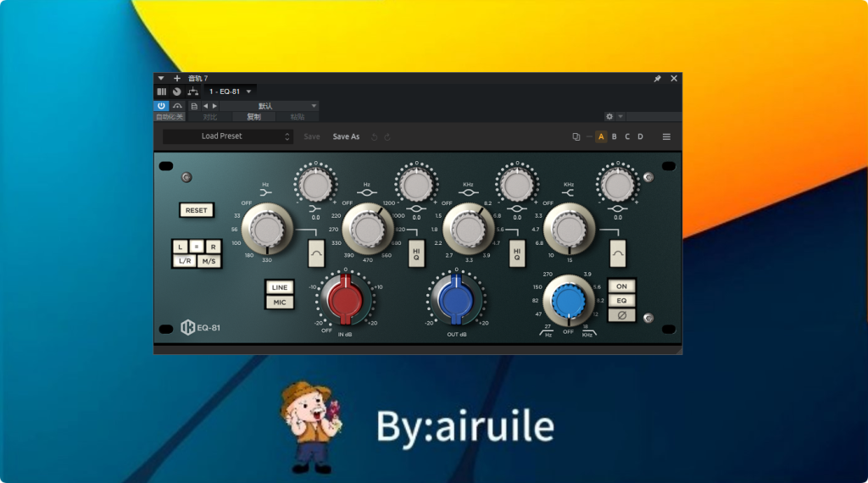Open the 默认 preset dropdown

point(269,106)
